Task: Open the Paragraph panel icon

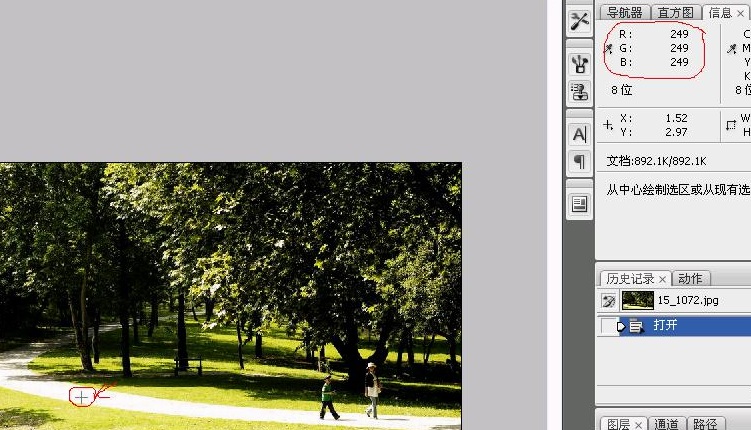Action: pos(579,161)
